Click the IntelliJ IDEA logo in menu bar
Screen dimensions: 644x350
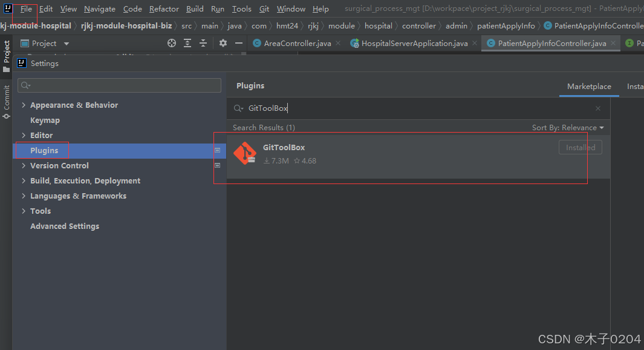click(x=8, y=8)
